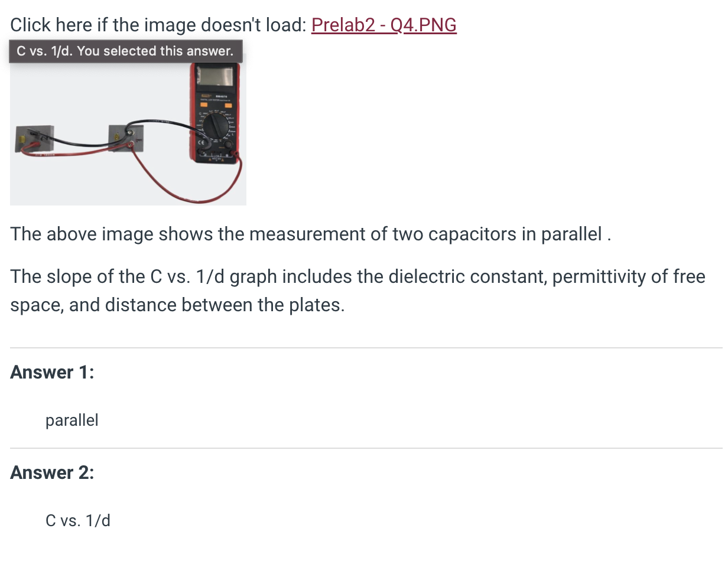
Task: Open the Prelab2 - Q4.PNG link
Action: [x=383, y=25]
